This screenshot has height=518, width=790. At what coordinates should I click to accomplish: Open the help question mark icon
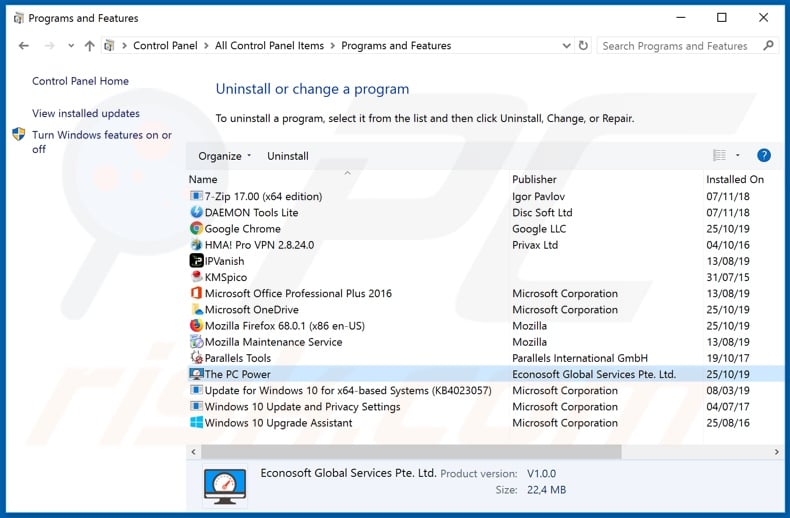tap(764, 156)
